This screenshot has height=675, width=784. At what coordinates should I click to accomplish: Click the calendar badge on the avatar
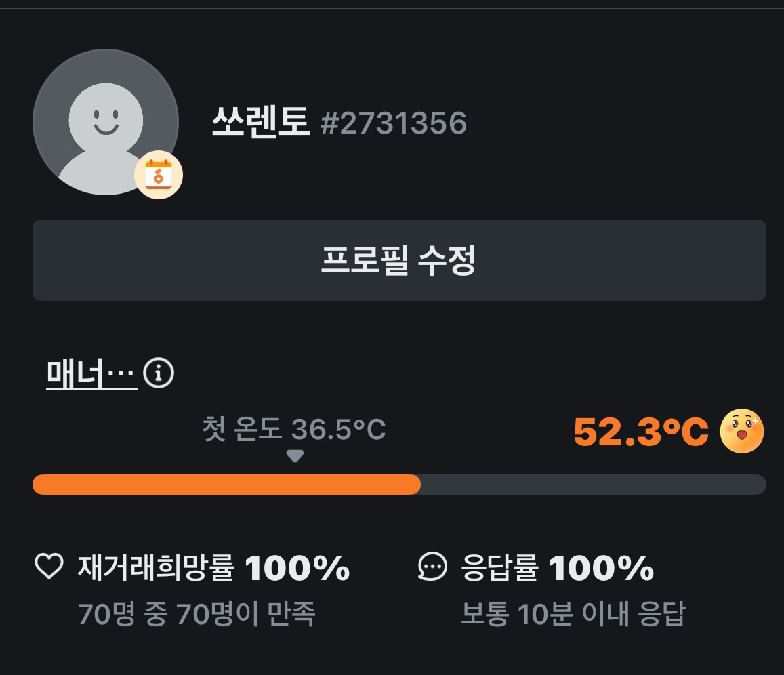point(159,175)
